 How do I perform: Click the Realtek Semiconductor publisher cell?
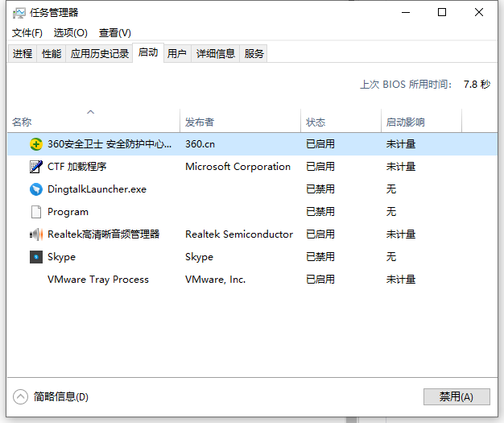point(239,234)
